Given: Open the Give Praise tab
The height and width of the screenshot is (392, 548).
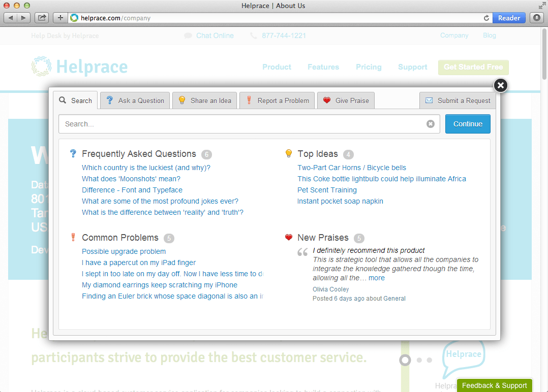Looking at the screenshot, I should point(346,101).
